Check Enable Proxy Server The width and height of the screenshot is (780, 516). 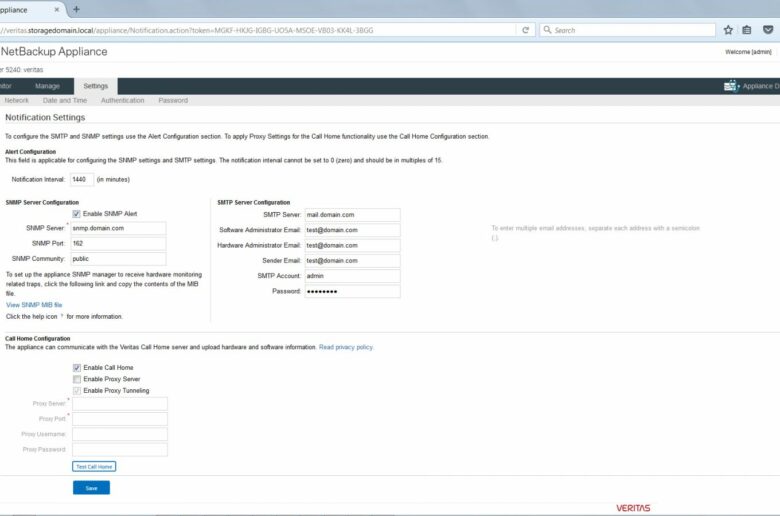pyautogui.click(x=77, y=379)
